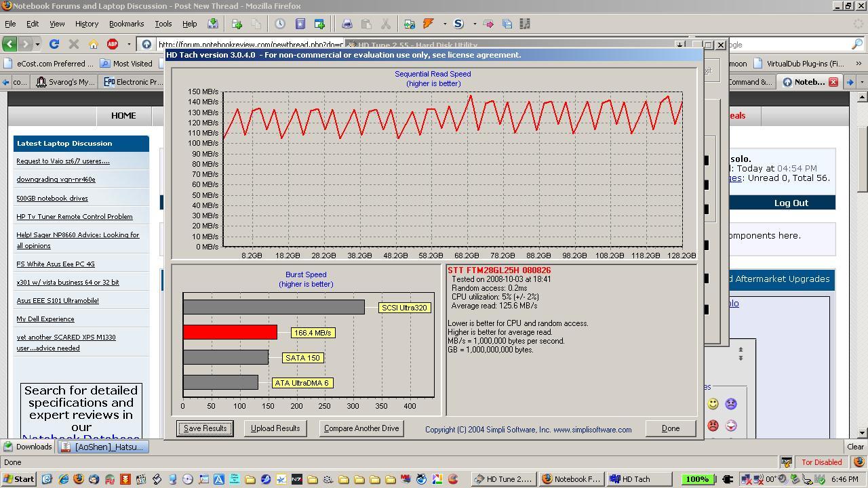Image resolution: width=868 pixels, height=488 pixels.
Task: Click the purple sad emoticon
Action: point(730,404)
